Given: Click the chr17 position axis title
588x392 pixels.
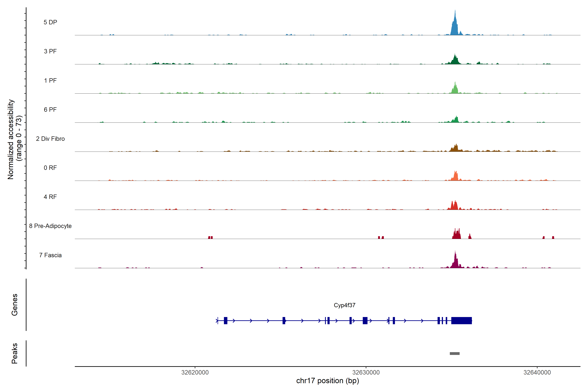Looking at the screenshot, I should 327,381.
